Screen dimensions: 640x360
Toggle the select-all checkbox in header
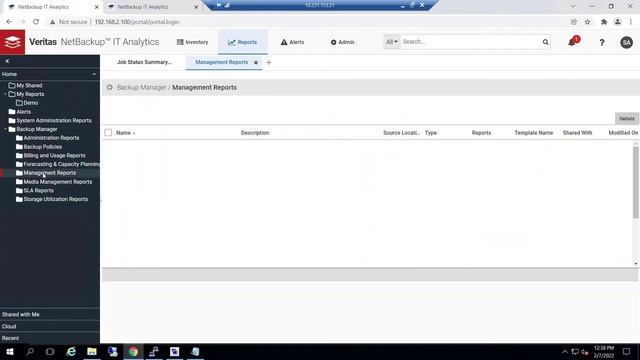click(108, 133)
